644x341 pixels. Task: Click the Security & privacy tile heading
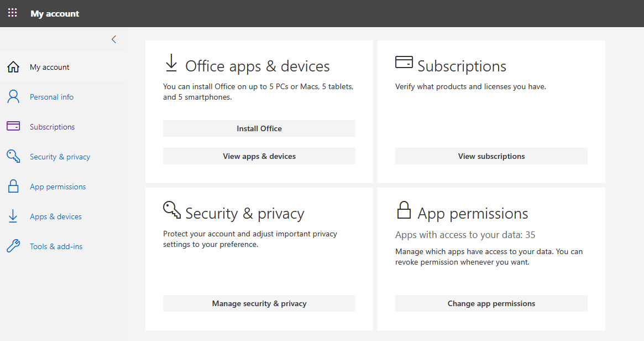tap(245, 214)
